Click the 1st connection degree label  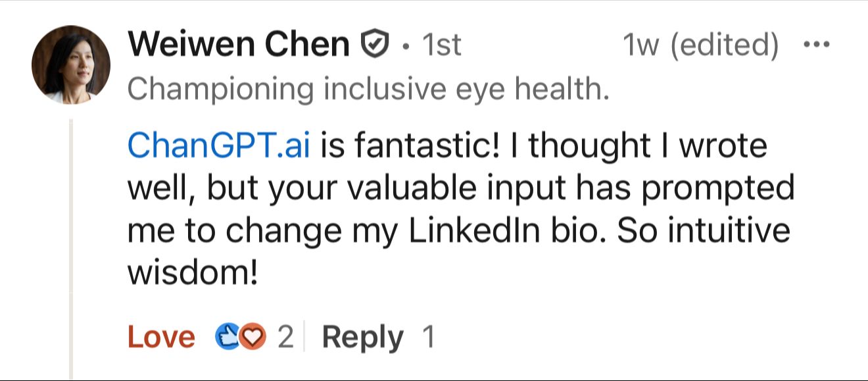point(441,45)
